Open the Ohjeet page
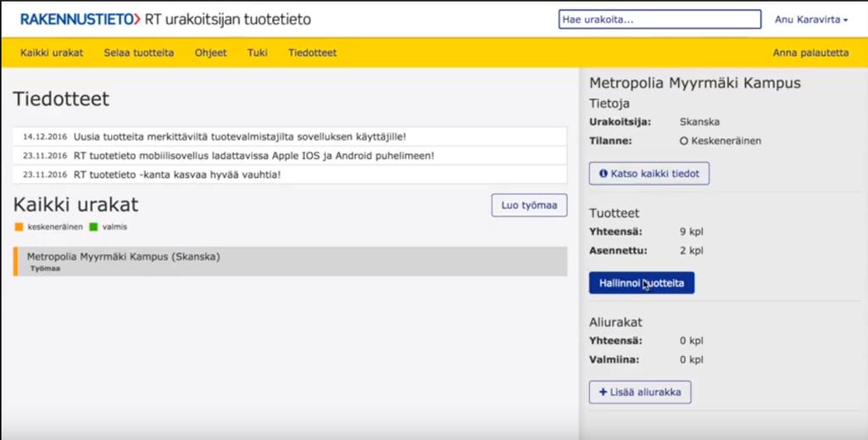The image size is (868, 440). click(211, 53)
